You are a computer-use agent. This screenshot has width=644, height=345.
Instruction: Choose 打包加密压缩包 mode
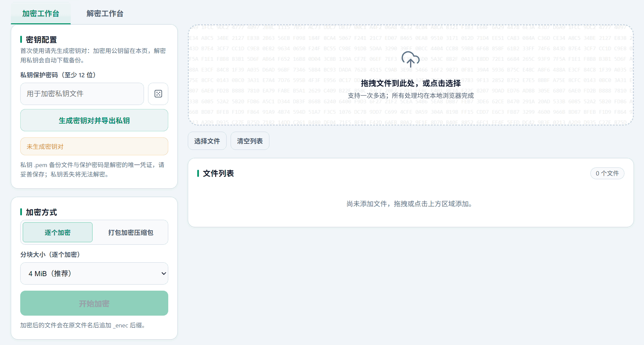130,233
